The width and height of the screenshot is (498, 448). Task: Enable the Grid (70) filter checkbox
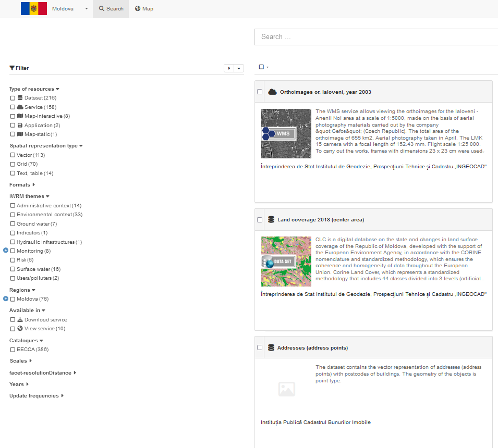[13, 164]
